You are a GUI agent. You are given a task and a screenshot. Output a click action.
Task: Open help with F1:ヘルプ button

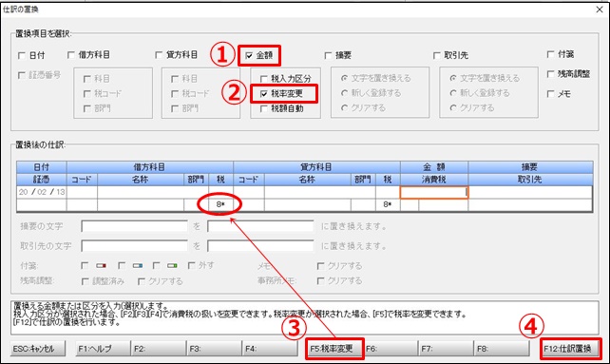click(x=103, y=349)
